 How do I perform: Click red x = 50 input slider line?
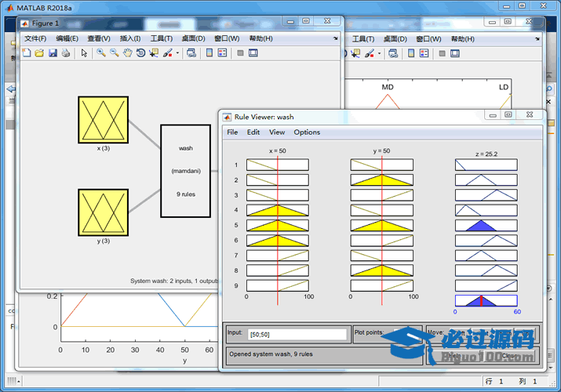pyautogui.click(x=278, y=229)
